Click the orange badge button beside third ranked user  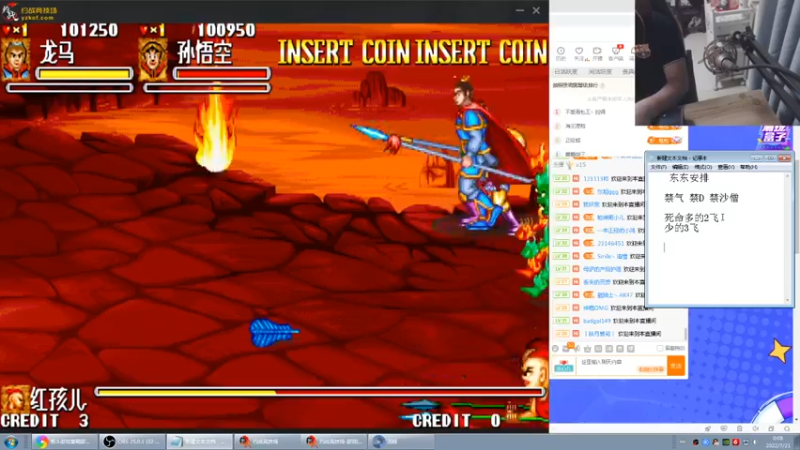(x=664, y=140)
